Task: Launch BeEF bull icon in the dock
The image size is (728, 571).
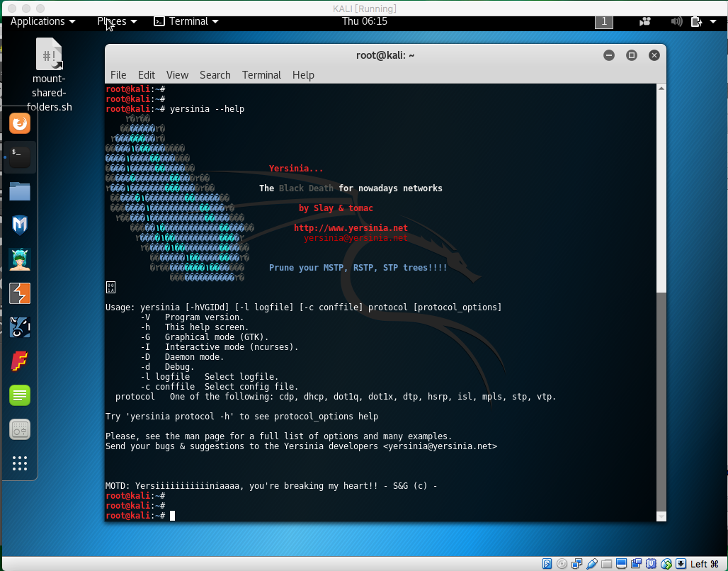Action: (20, 327)
